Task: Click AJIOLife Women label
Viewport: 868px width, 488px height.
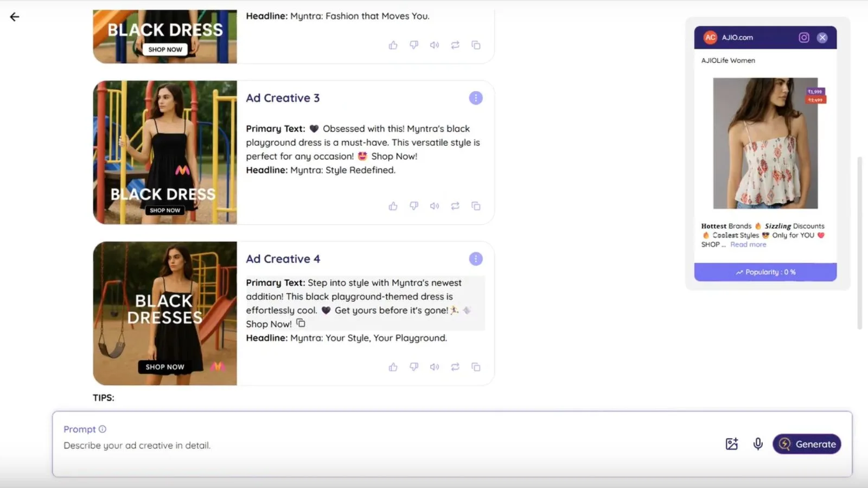Action: click(x=728, y=61)
